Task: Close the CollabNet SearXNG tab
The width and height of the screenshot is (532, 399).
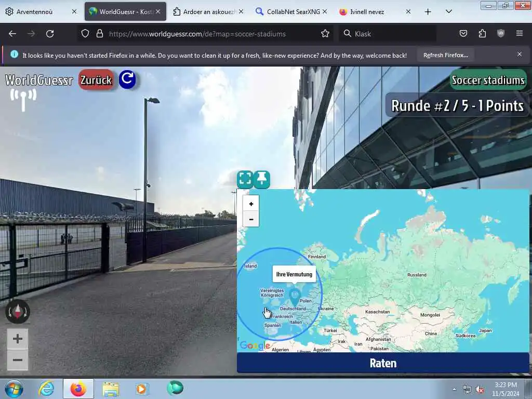Action: coord(325,11)
